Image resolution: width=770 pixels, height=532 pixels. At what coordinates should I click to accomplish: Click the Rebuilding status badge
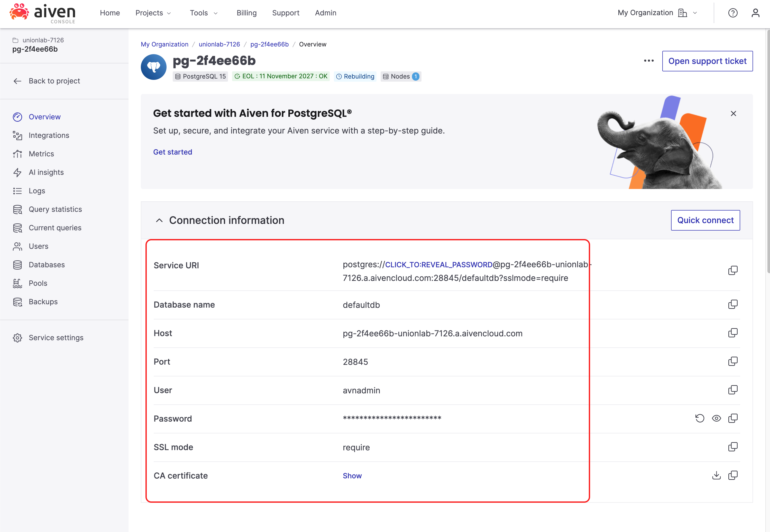[x=355, y=76]
